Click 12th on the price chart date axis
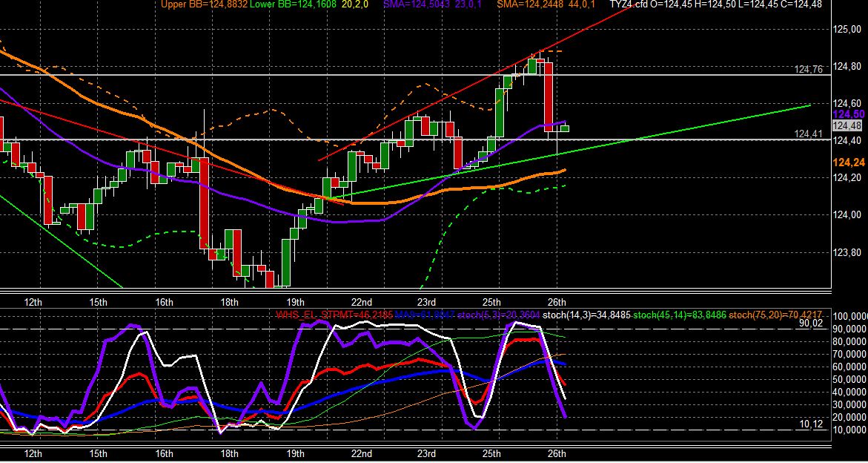This screenshot has width=868, height=463. click(x=33, y=302)
